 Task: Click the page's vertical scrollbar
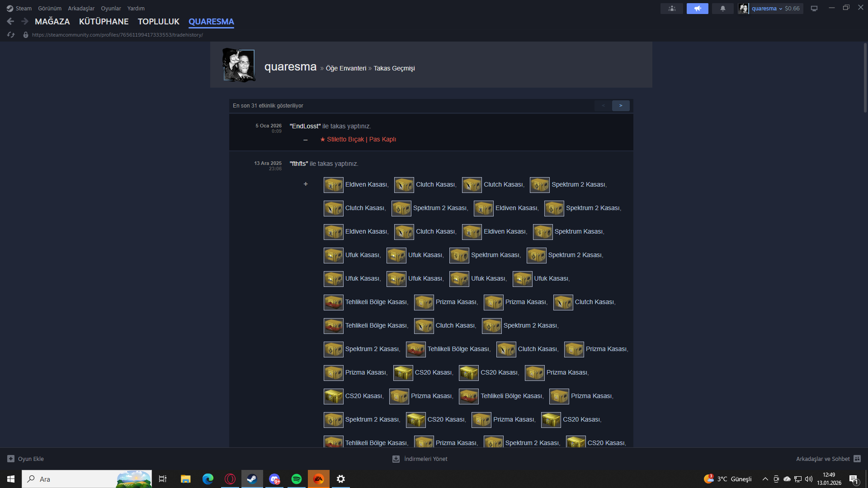[865, 78]
